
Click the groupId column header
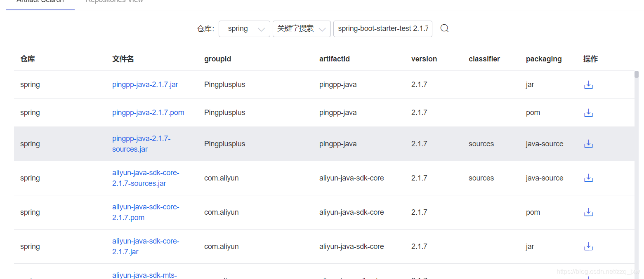[x=217, y=59]
